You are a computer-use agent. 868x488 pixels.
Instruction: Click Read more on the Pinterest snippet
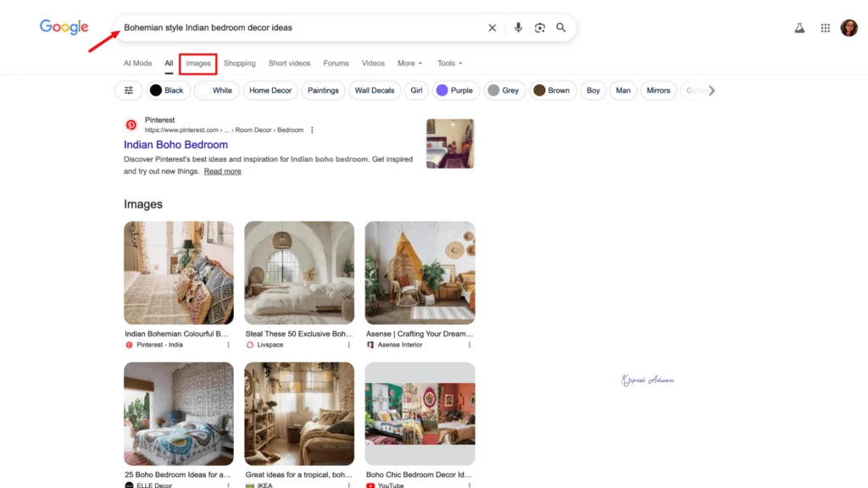(x=222, y=171)
